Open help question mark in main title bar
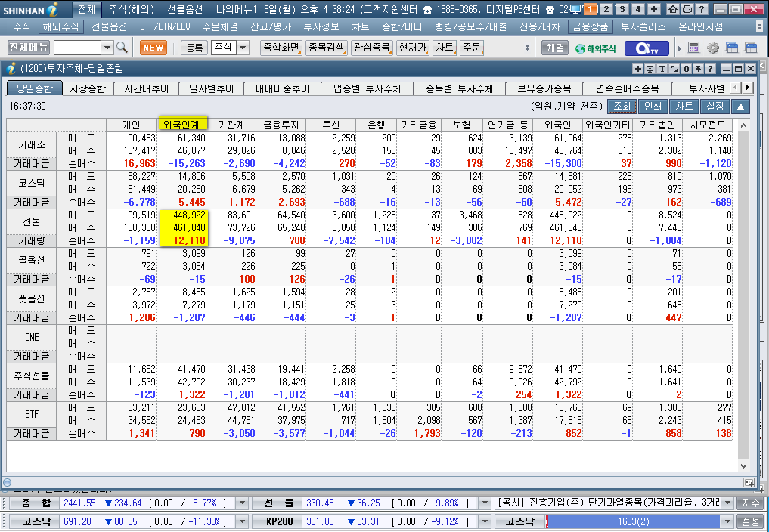Screen dimensions: 769x532 pyautogui.click(x=702, y=9)
